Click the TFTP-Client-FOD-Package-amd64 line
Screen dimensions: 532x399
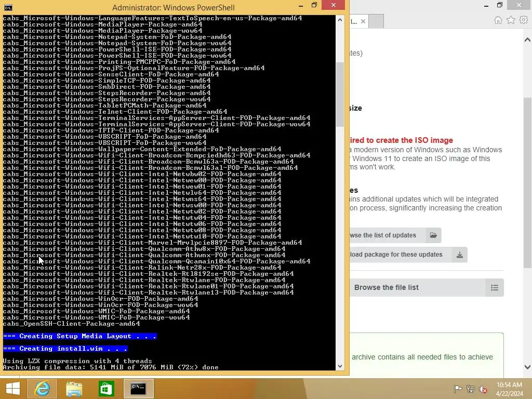coord(111,130)
